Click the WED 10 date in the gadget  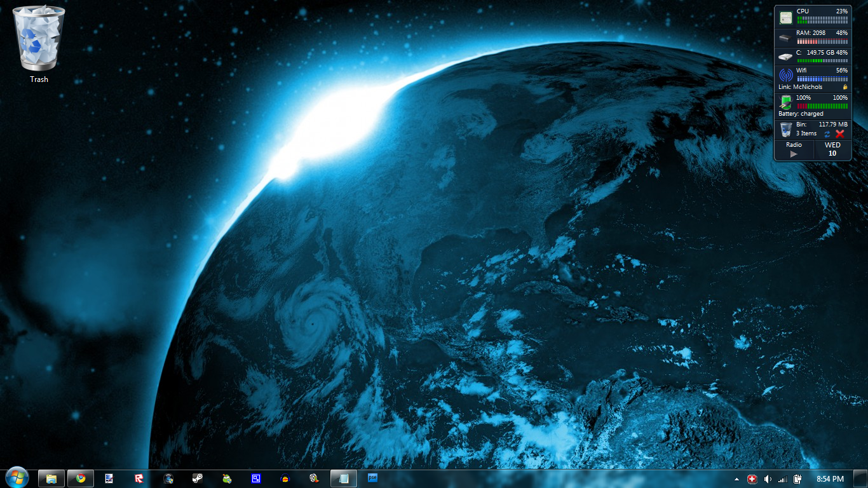pyautogui.click(x=832, y=149)
